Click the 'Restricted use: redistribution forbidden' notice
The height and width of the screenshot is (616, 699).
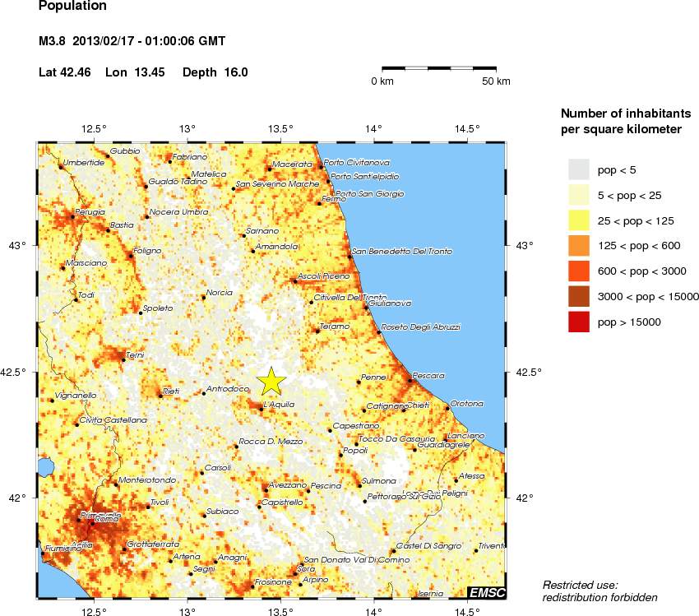[600, 591]
